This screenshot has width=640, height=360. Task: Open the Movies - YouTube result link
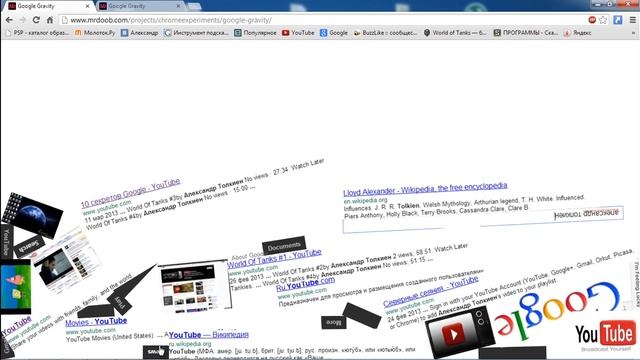[x=96, y=322]
